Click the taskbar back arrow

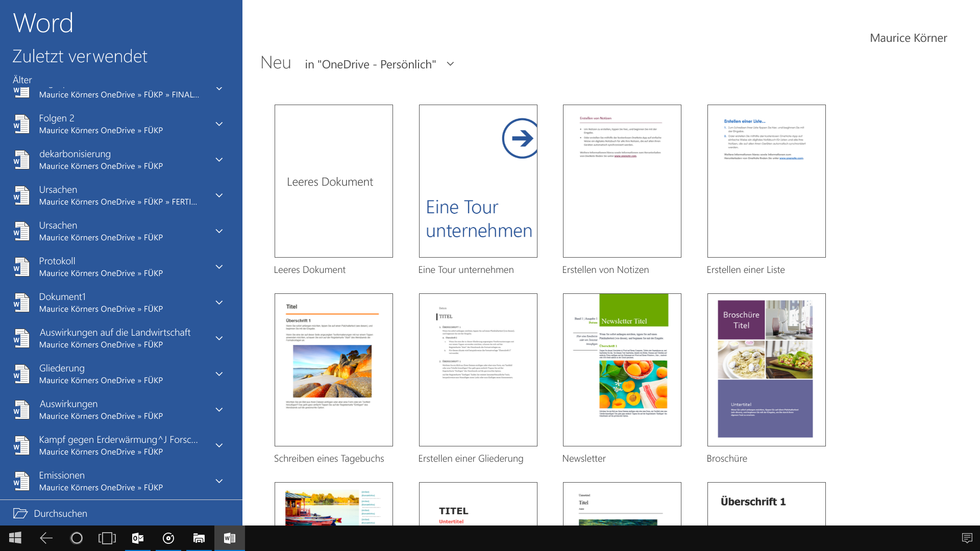[46, 538]
